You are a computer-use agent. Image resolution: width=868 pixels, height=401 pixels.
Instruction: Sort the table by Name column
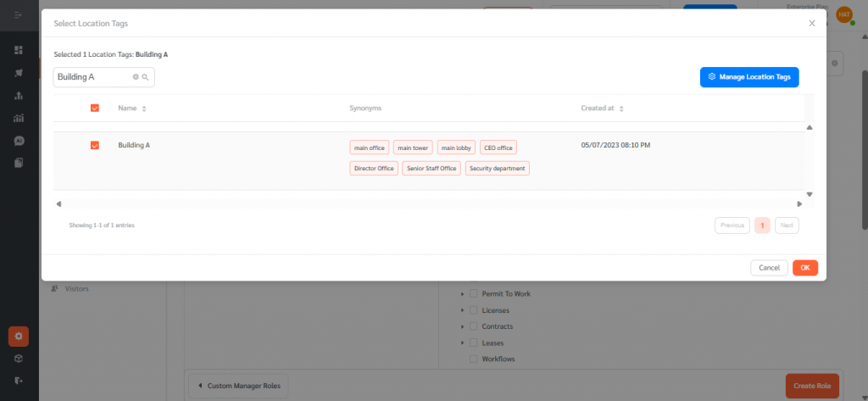pyautogui.click(x=144, y=109)
